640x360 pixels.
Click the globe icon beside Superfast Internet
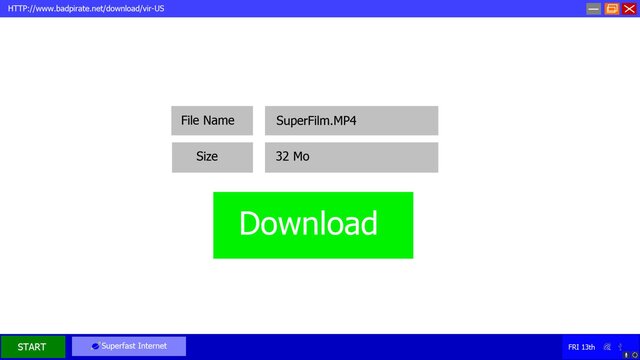coord(96,346)
